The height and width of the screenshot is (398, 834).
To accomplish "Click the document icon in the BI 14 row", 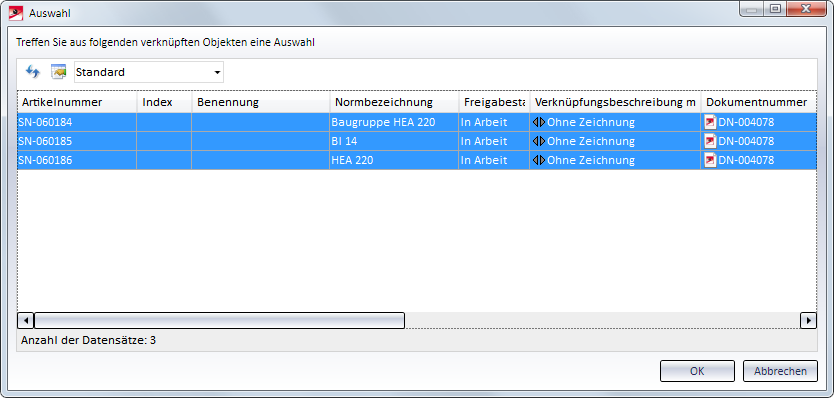I will (711, 142).
